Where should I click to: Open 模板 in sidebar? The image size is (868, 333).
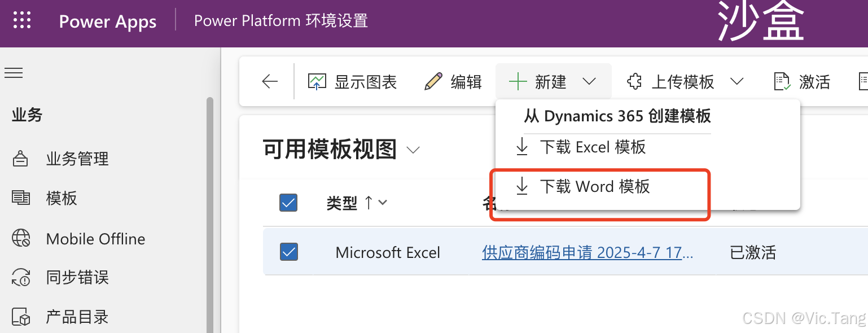click(x=62, y=198)
